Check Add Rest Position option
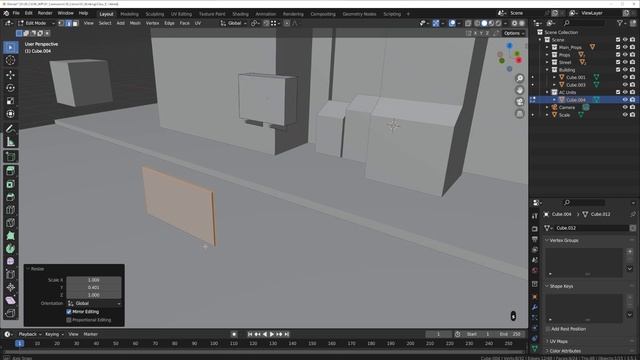 click(x=548, y=329)
